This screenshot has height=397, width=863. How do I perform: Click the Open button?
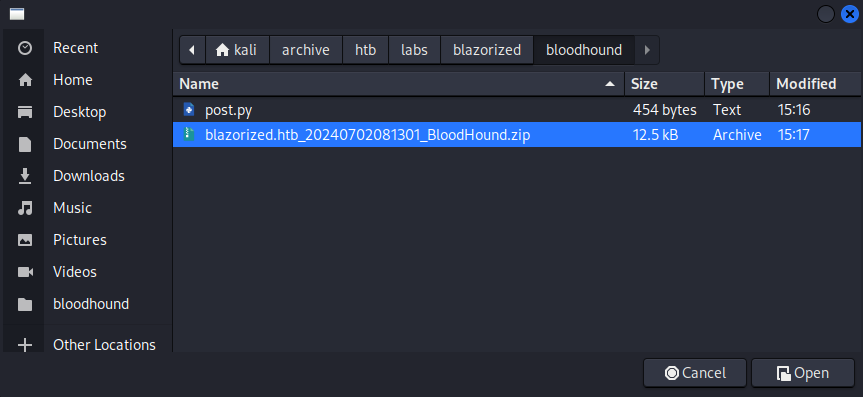coord(803,373)
